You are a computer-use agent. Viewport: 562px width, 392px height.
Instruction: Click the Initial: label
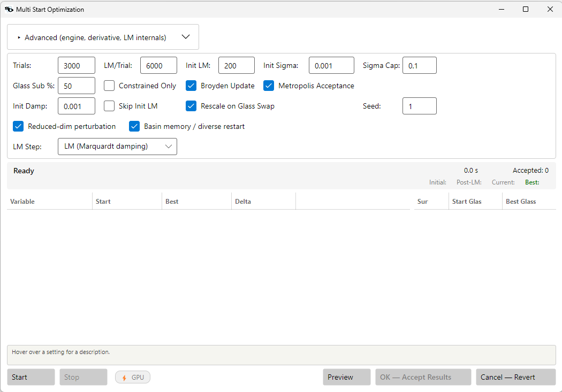pos(438,182)
